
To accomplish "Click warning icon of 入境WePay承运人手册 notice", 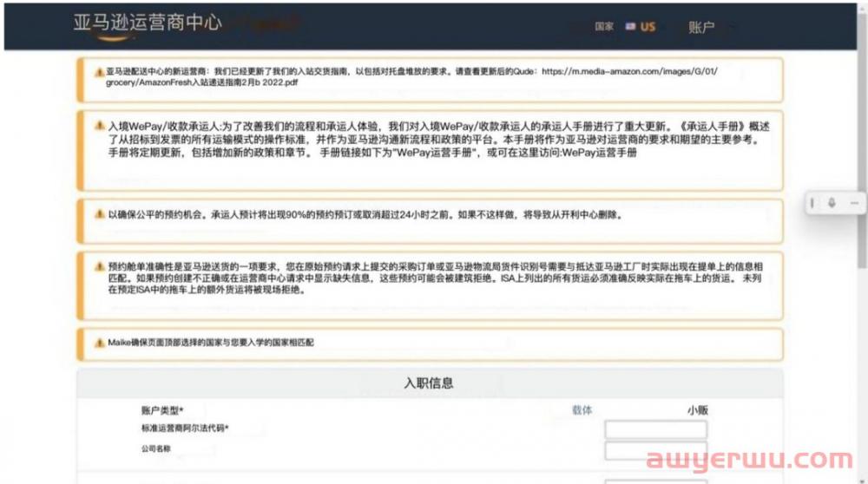I will [100, 126].
